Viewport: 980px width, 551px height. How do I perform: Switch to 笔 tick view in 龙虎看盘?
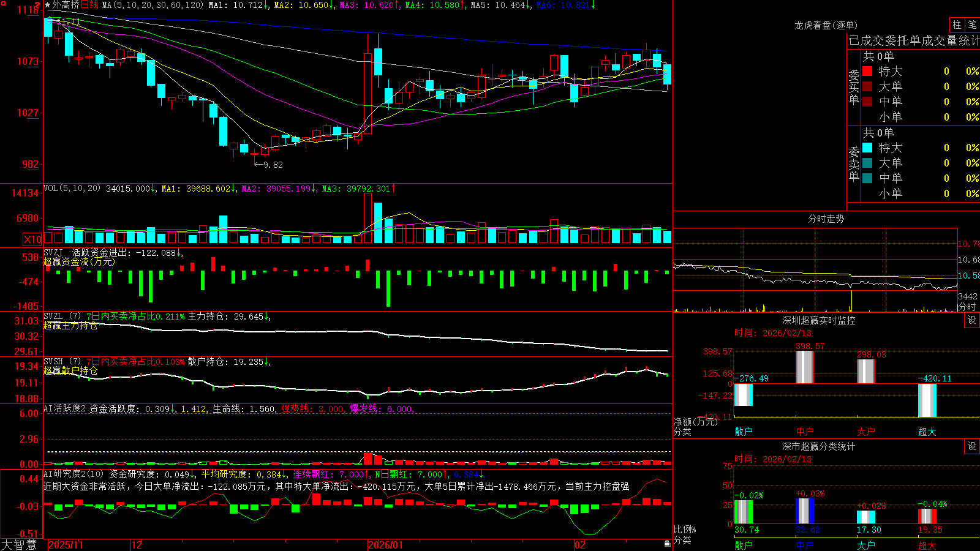pos(972,25)
